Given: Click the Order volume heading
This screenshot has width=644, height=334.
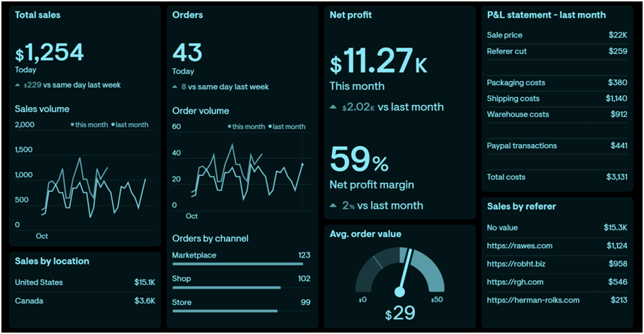Looking at the screenshot, I should [x=201, y=111].
